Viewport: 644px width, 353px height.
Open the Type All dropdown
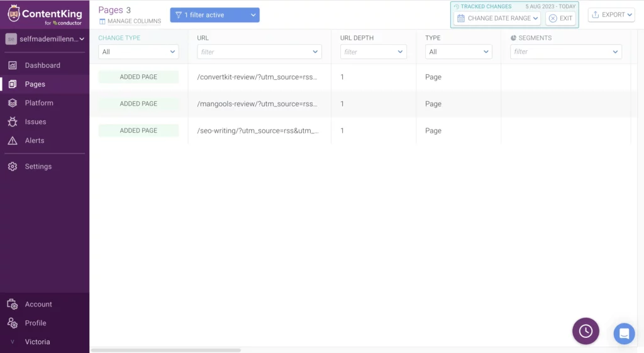point(458,52)
